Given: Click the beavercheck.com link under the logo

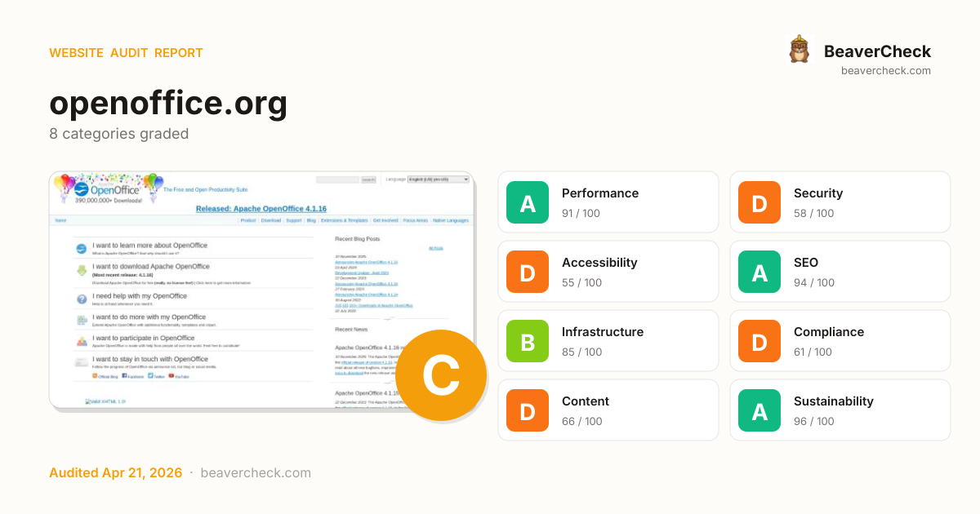Looking at the screenshot, I should (885, 71).
